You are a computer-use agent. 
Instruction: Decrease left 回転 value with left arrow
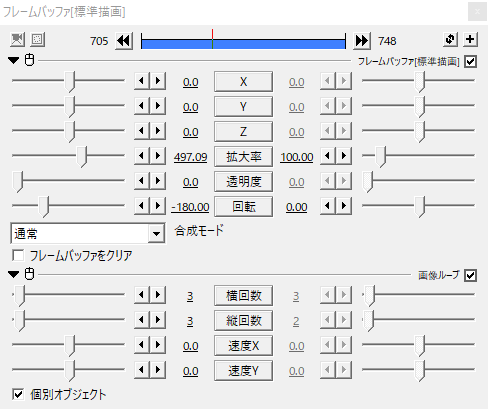tap(142, 206)
